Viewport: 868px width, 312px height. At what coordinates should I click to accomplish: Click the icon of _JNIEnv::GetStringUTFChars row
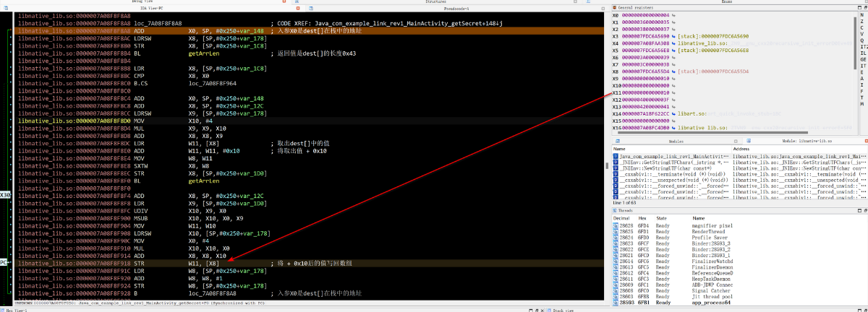(x=616, y=162)
